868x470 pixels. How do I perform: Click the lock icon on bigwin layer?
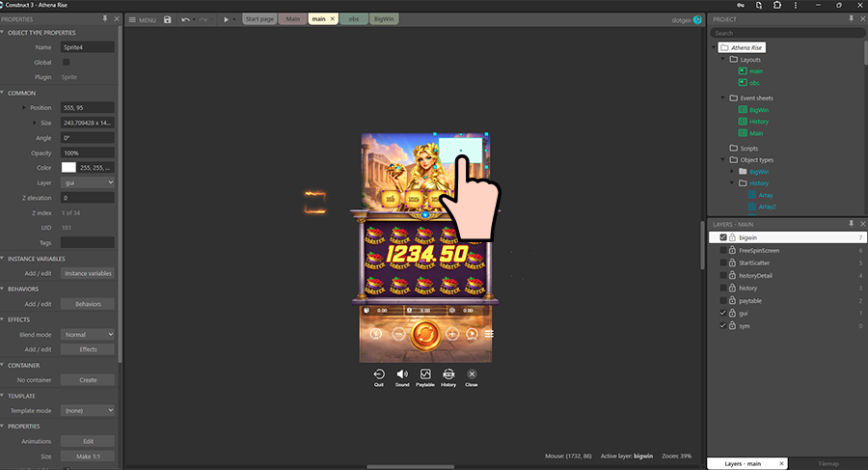(732, 237)
